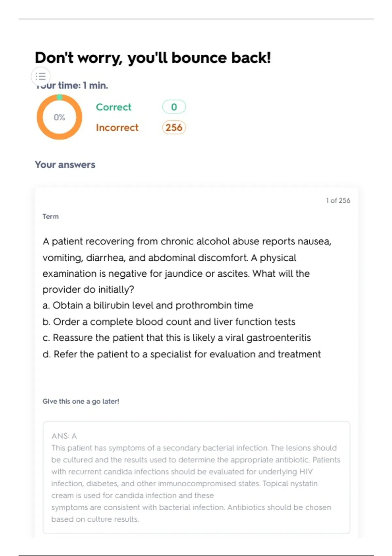Select option a. Obtain a bilirubin level
This screenshot has width=392, height=556.
coord(148,305)
